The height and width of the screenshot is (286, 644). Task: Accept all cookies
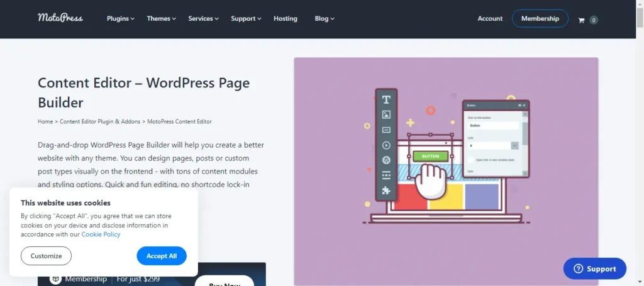tap(162, 256)
